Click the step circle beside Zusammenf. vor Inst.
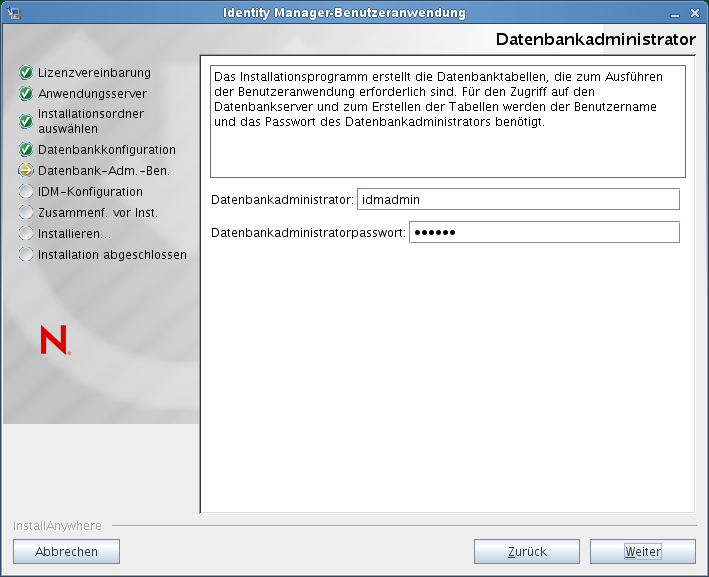 pyautogui.click(x=26, y=212)
